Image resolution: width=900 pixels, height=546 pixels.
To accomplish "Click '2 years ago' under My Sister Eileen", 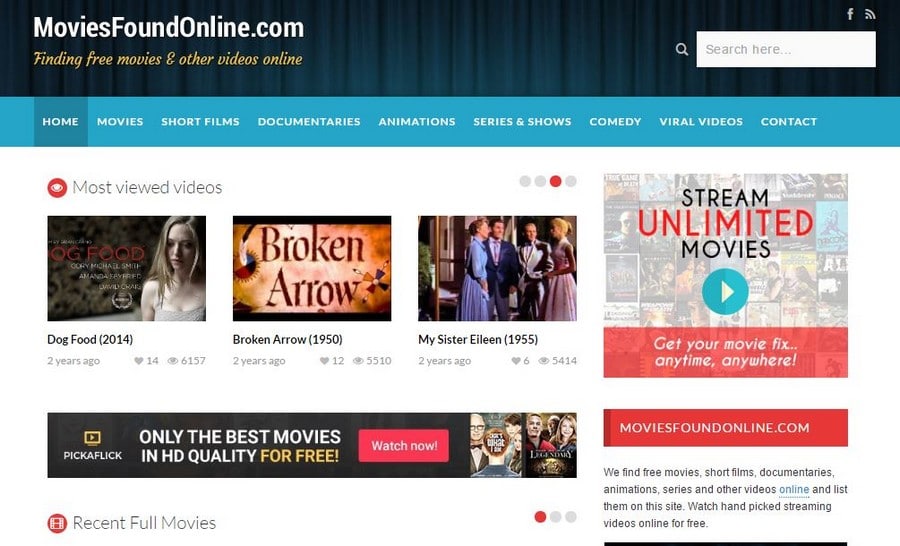I will click(444, 361).
